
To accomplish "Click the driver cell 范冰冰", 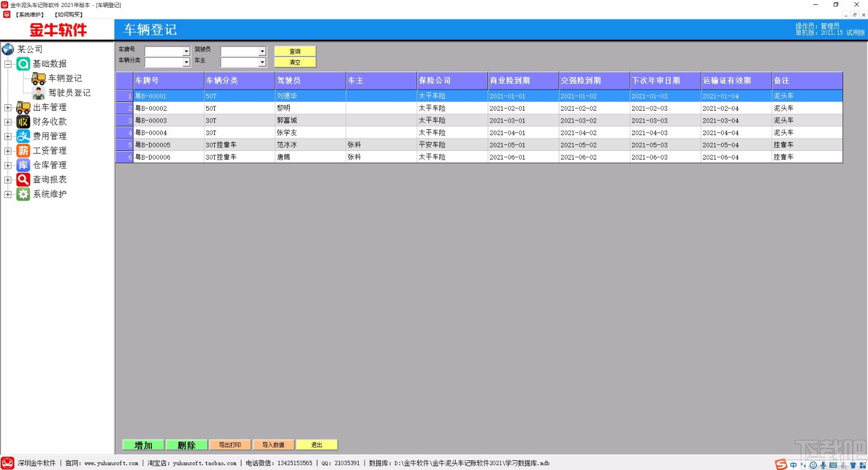I will coord(310,145).
